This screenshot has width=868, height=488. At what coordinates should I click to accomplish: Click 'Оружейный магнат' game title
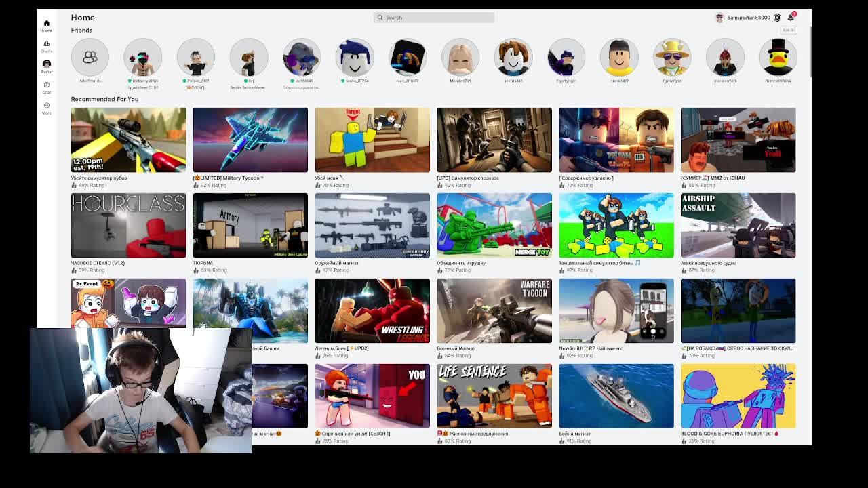[x=337, y=263]
